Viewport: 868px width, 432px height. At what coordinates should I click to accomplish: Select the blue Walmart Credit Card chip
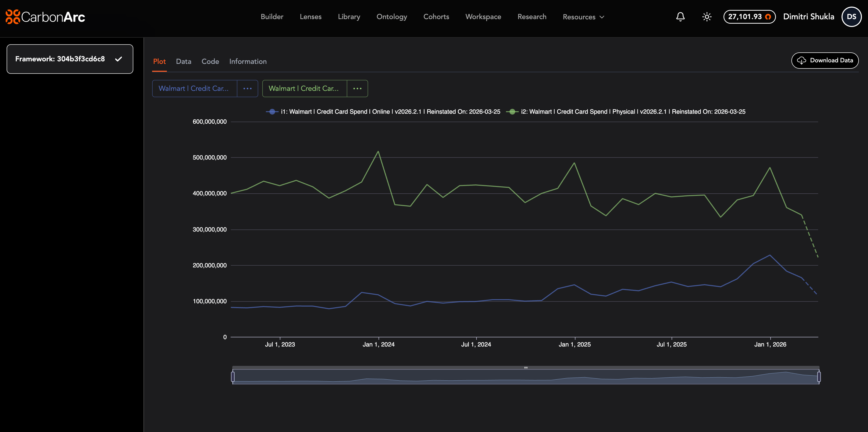tap(194, 89)
